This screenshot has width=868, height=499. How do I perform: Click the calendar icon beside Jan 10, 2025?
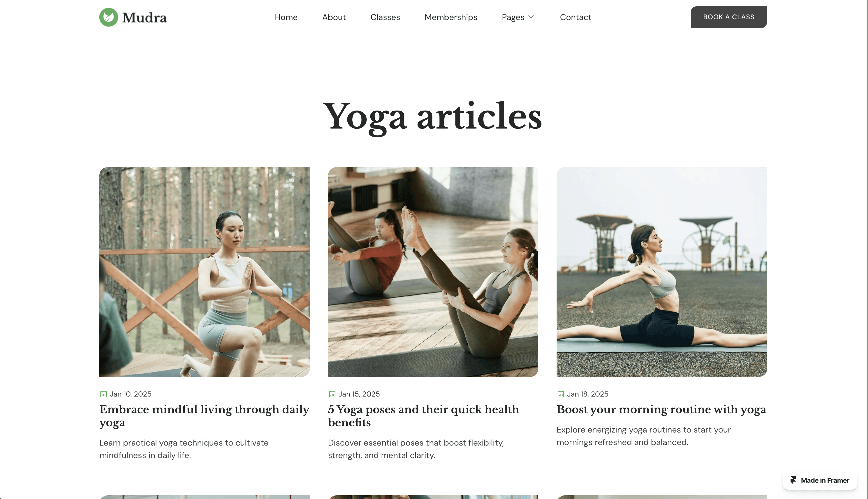(103, 394)
